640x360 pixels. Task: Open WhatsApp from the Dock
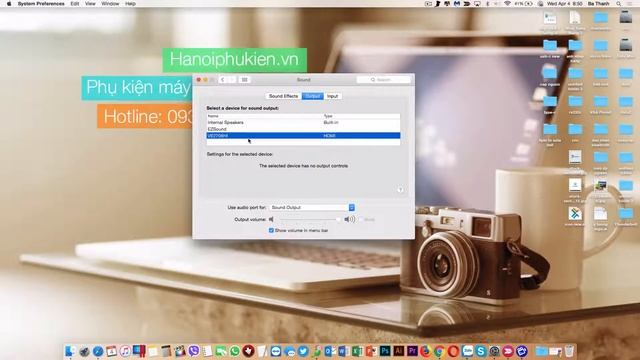[235, 351]
